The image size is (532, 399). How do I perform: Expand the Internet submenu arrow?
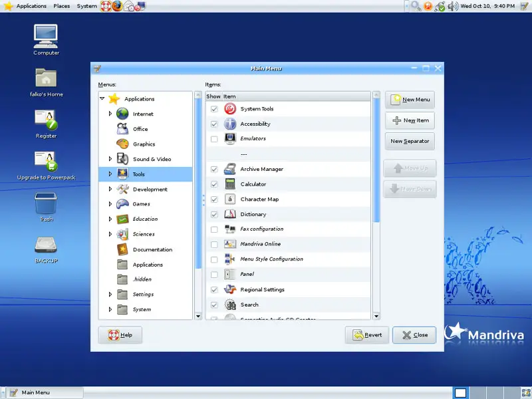(110, 114)
